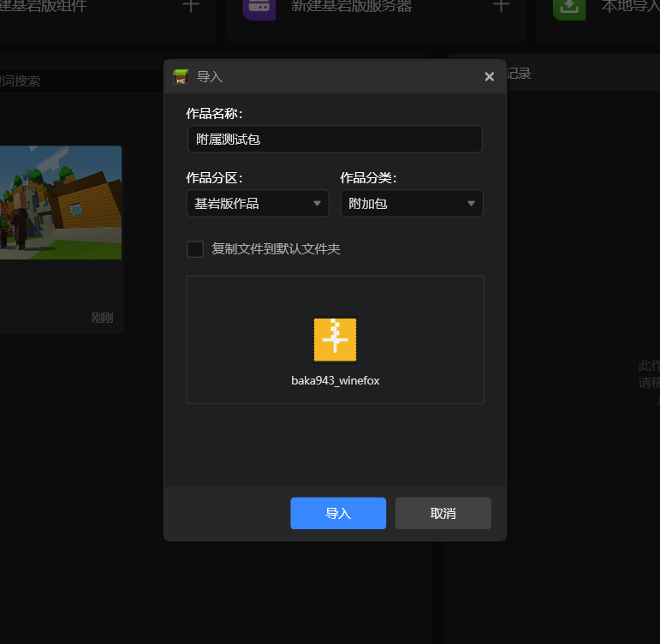The image size is (660, 644).
Task: Click the baka943_winefox file name
Action: click(335, 381)
